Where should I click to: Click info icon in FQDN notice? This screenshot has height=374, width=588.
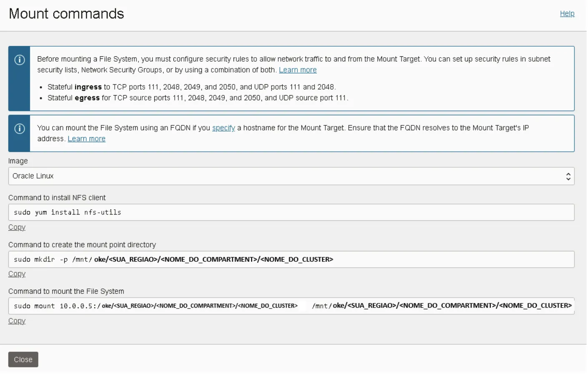20,129
